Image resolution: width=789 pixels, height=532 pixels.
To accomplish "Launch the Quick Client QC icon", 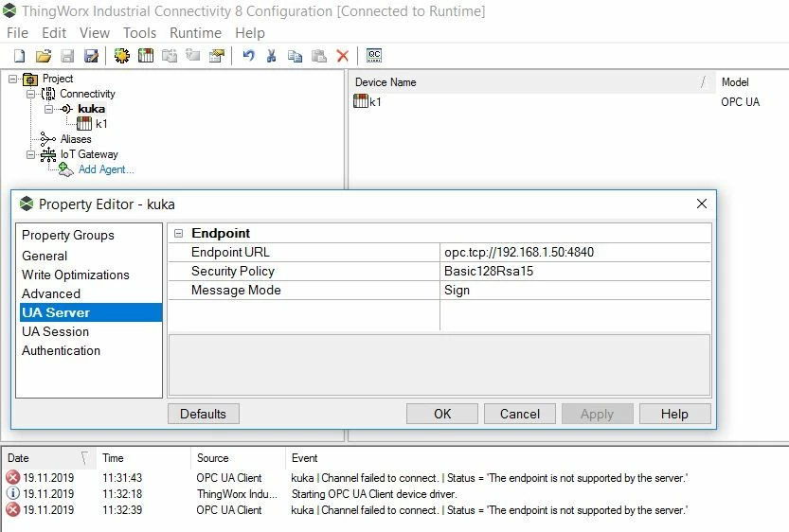I will click(374, 55).
